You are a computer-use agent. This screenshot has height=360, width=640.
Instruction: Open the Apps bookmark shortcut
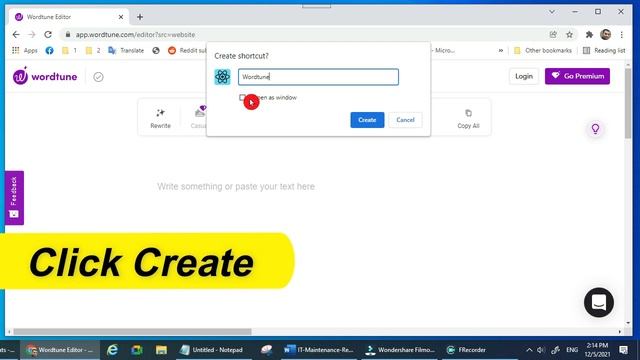25,50
